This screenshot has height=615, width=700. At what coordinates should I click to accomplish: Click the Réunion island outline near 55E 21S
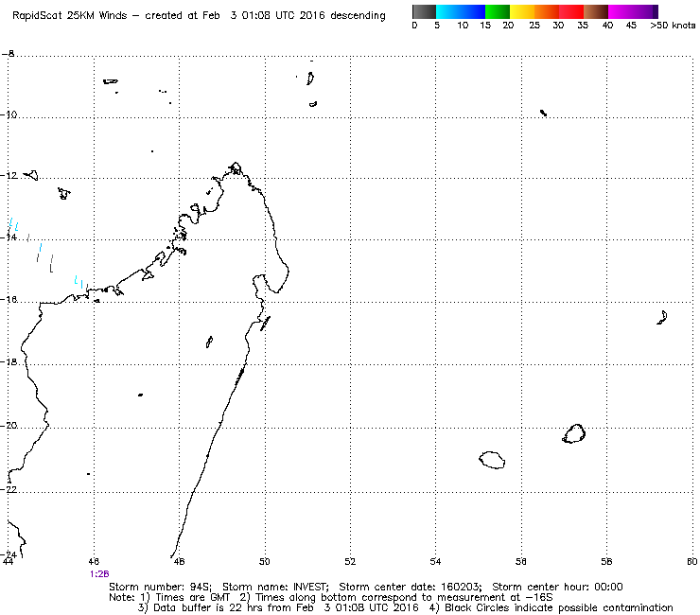(492, 460)
